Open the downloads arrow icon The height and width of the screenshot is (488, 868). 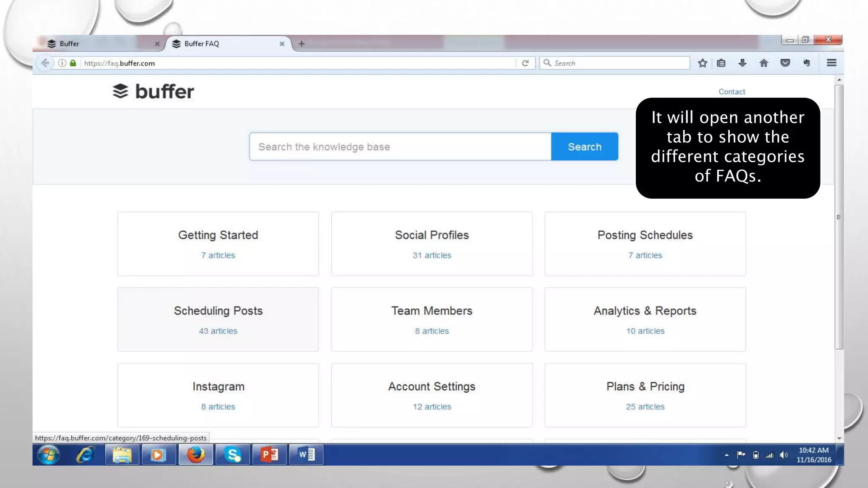742,63
